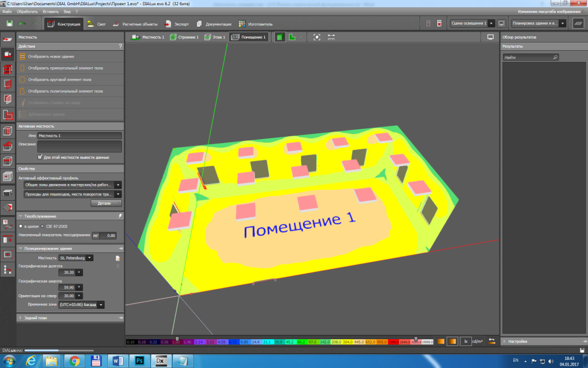Select the 'Этаж 1' breadcrumb tab
Image resolution: width=588 pixels, height=368 pixels.
click(215, 37)
